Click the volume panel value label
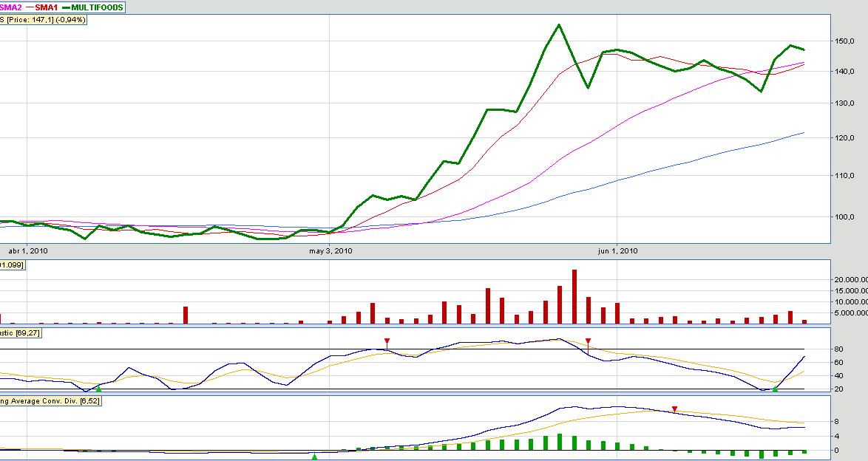The image size is (868, 461). (13, 264)
